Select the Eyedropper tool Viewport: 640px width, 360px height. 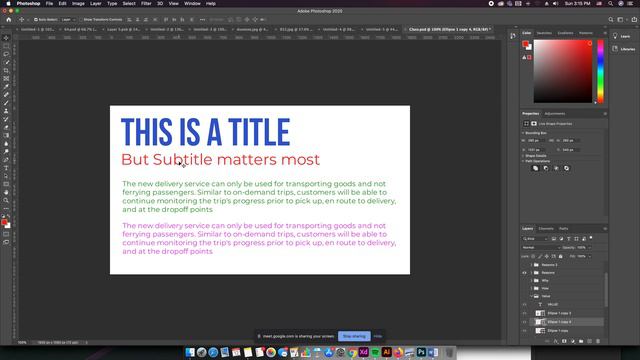(x=6, y=87)
